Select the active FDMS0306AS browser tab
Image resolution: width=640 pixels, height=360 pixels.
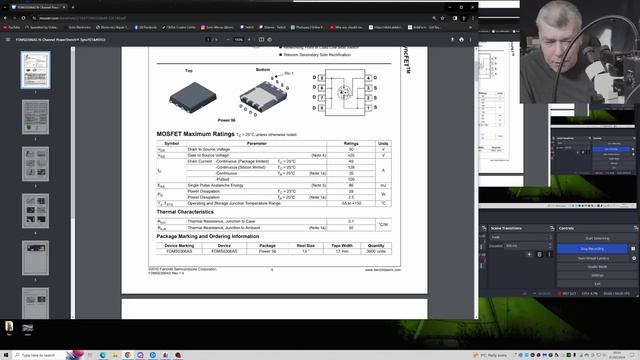[38, 7]
